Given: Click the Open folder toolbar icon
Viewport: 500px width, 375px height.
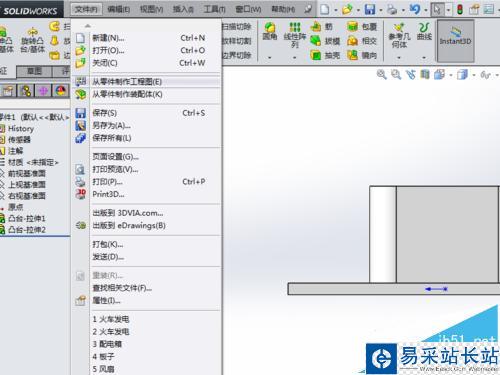Looking at the screenshot, I should point(347,9).
